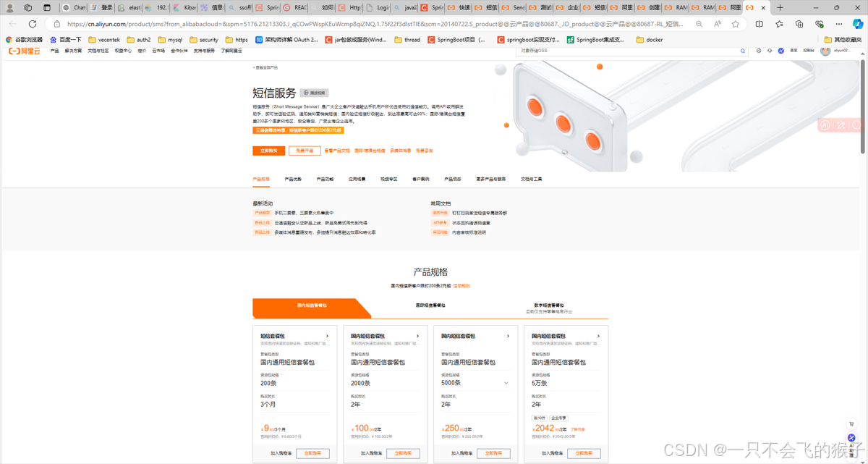
Task: Click the read aloud icon in the address bar
Action: 717,24
